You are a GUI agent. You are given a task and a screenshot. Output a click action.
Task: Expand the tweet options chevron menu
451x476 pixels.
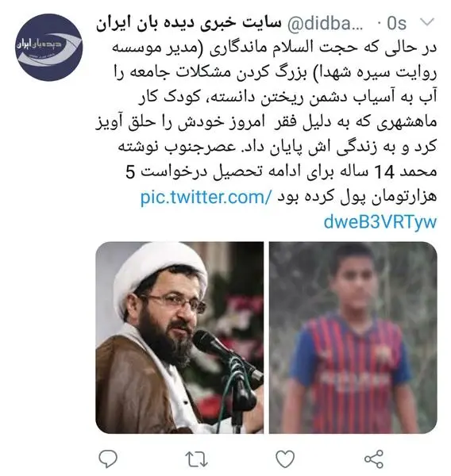click(427, 22)
